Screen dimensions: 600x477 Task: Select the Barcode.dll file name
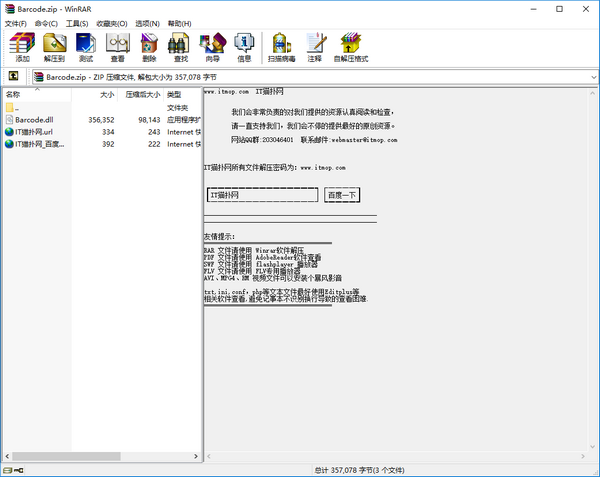pyautogui.click(x=34, y=120)
